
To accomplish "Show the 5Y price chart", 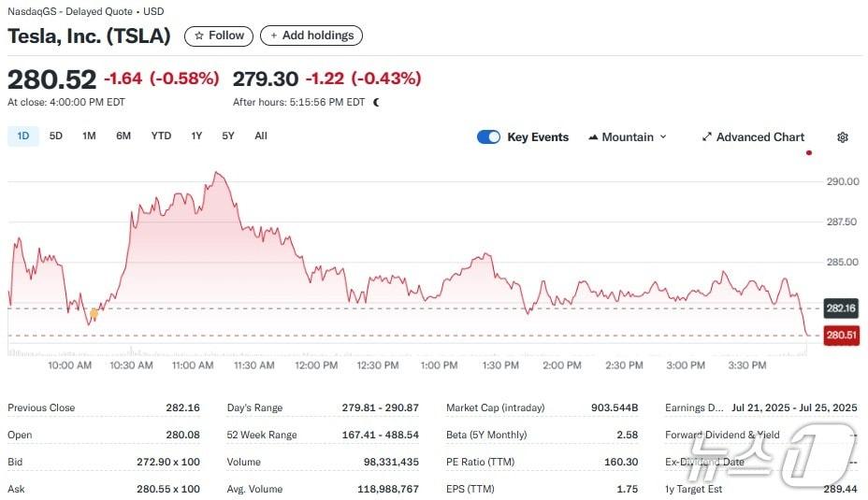I will (228, 136).
